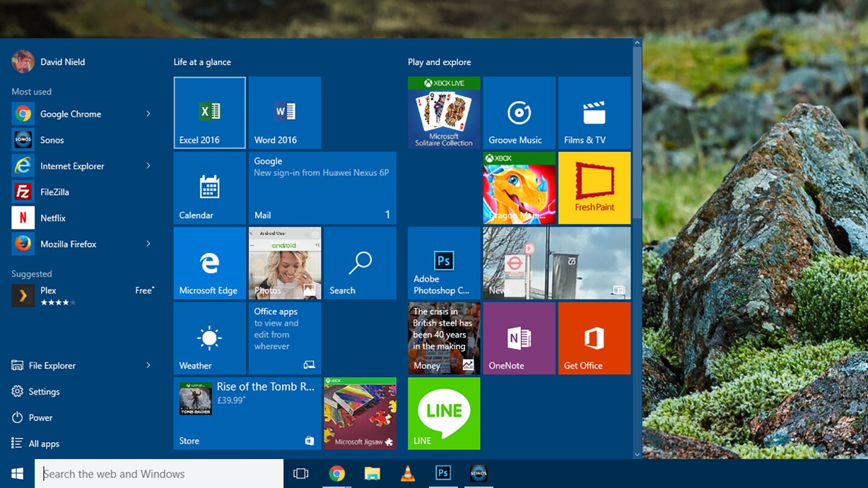Open Films & TV tile
Image resolution: width=868 pixels, height=488 pixels.
point(595,113)
